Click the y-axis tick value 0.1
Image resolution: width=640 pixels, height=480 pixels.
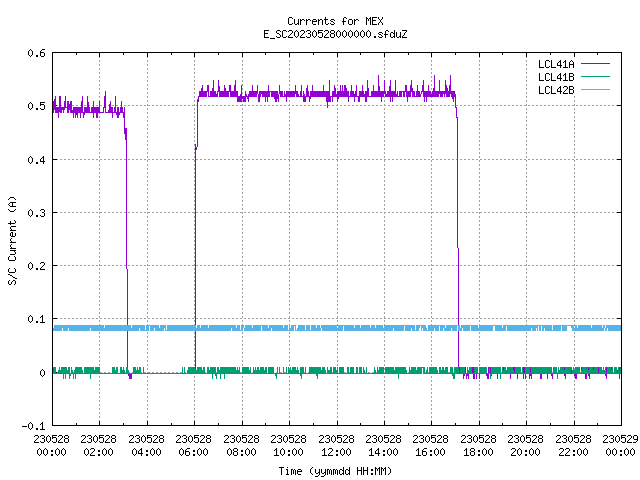[x=36, y=319]
